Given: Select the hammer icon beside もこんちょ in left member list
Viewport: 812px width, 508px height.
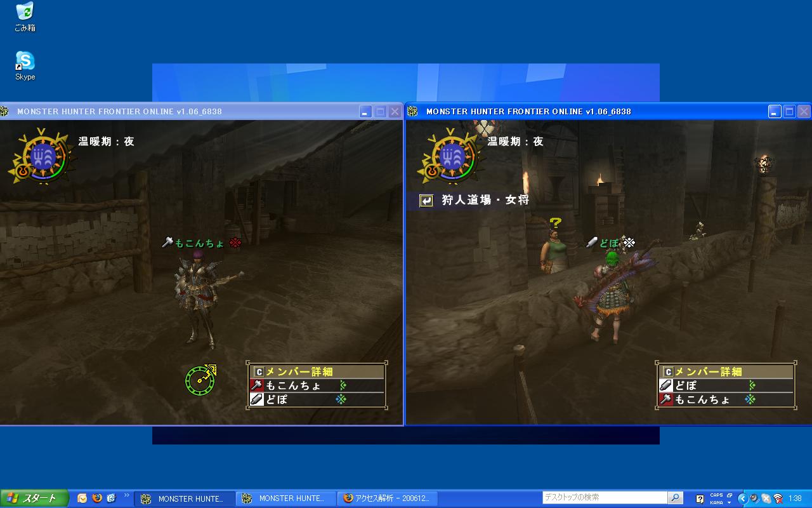Looking at the screenshot, I should (256, 385).
